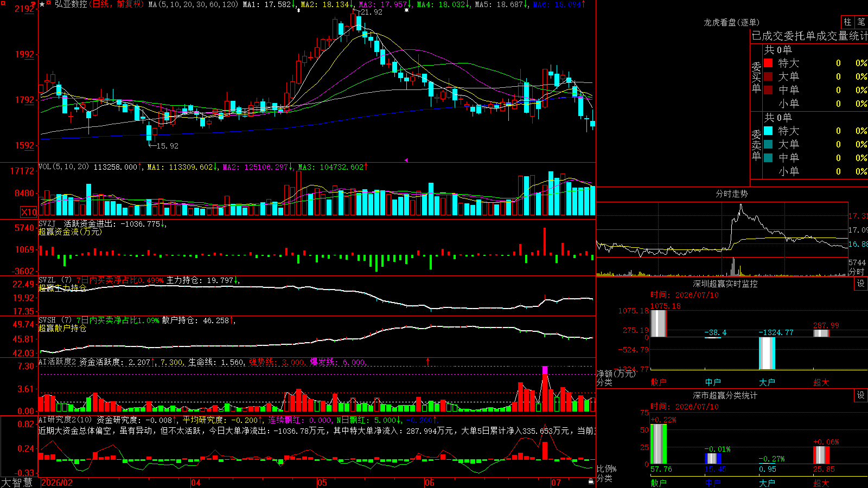Click the VOL(5,10,20) indicator label
The image size is (868, 488).
(x=63, y=167)
